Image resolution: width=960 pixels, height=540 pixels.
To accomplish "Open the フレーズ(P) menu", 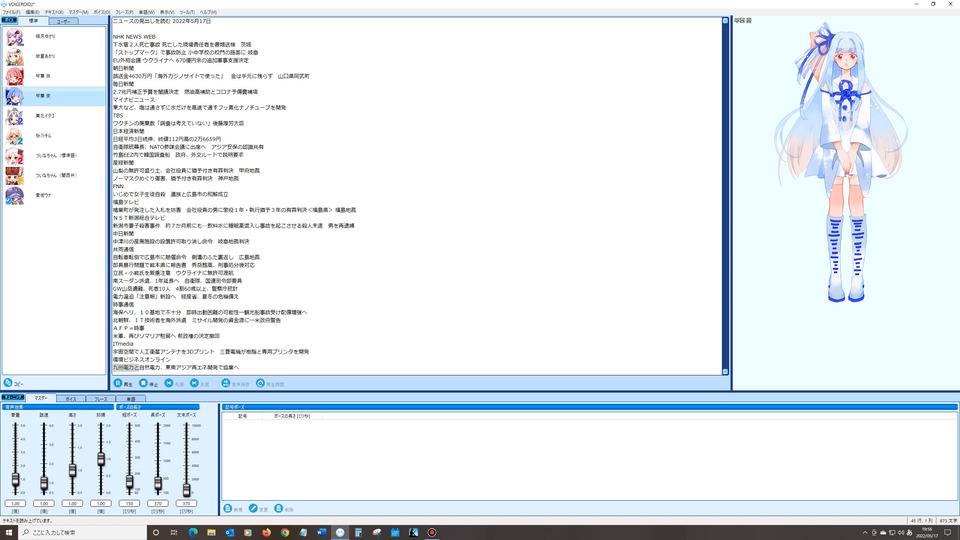I will click(x=124, y=12).
